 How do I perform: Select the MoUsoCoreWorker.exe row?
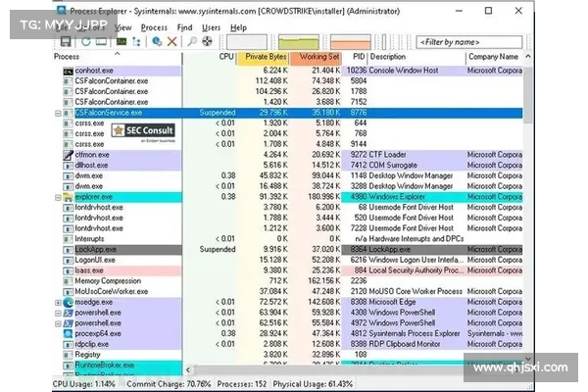tap(288, 291)
